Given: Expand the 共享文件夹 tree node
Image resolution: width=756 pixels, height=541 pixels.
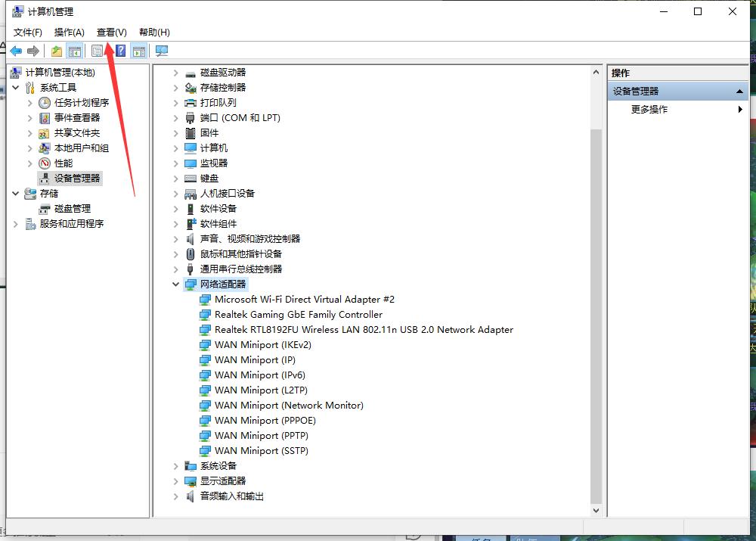Looking at the screenshot, I should click(30, 133).
